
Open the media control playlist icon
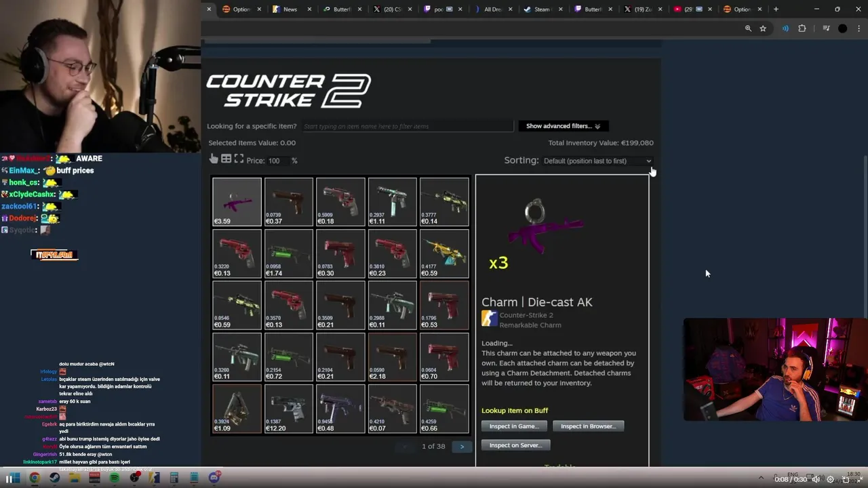(826, 28)
